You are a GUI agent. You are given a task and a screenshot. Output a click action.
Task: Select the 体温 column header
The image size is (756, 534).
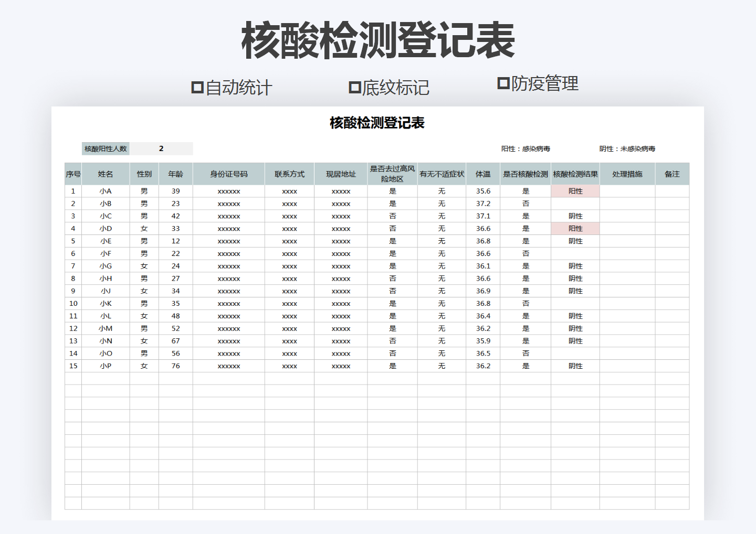tap(483, 174)
